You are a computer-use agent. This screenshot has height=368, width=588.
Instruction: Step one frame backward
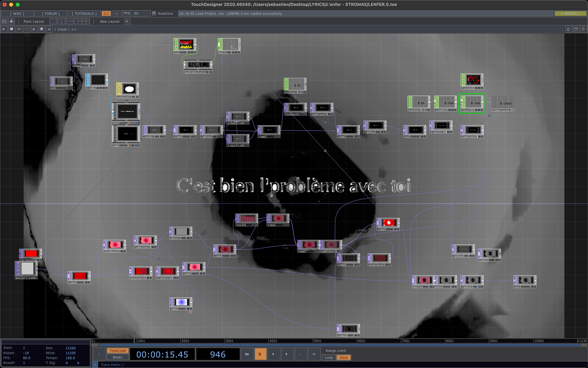point(273,354)
